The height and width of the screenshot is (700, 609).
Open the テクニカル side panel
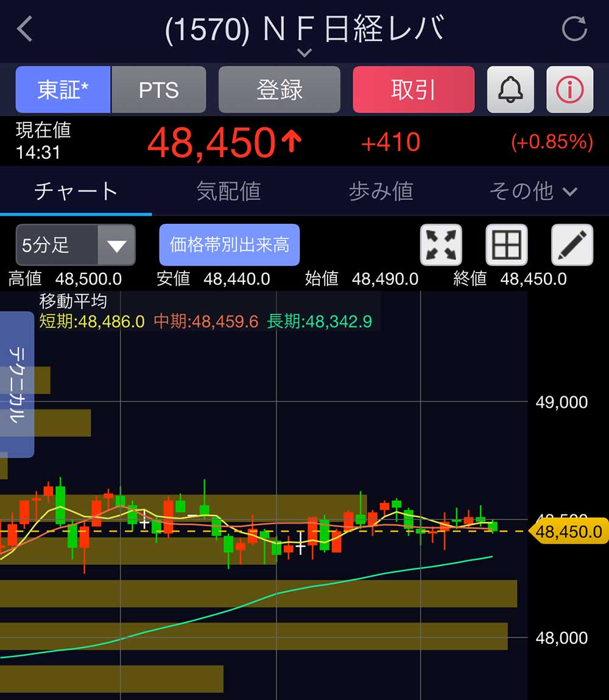17,384
